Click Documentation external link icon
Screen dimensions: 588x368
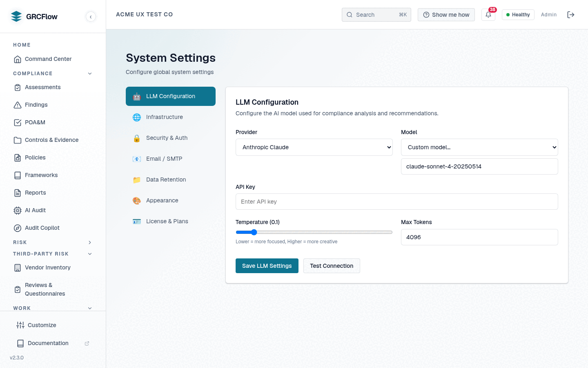point(87,343)
